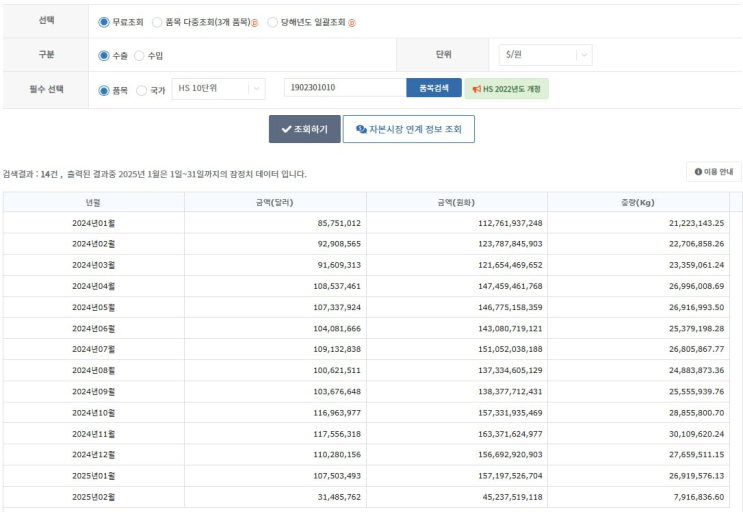
Task: Select the 2024년02월 row cell
Action: [x=94, y=244]
